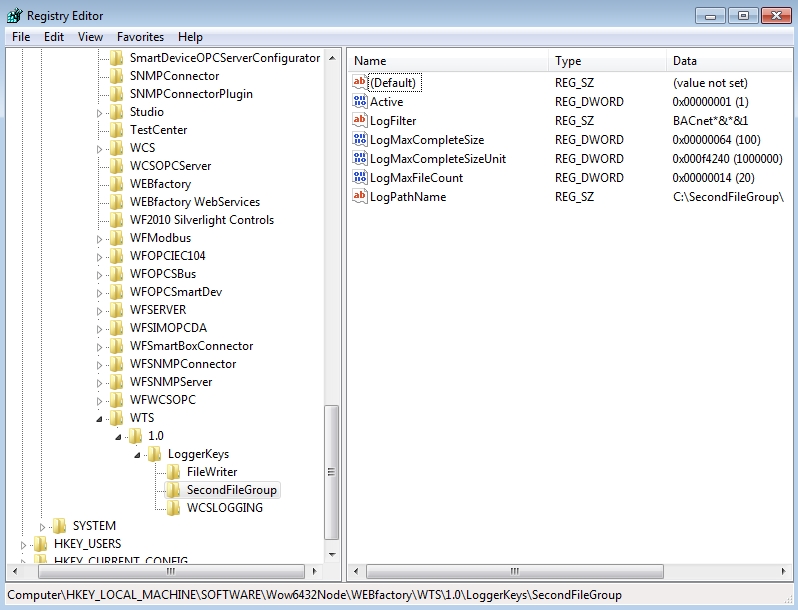
Task: Click the LogFilter string value icon
Action: [x=360, y=120]
